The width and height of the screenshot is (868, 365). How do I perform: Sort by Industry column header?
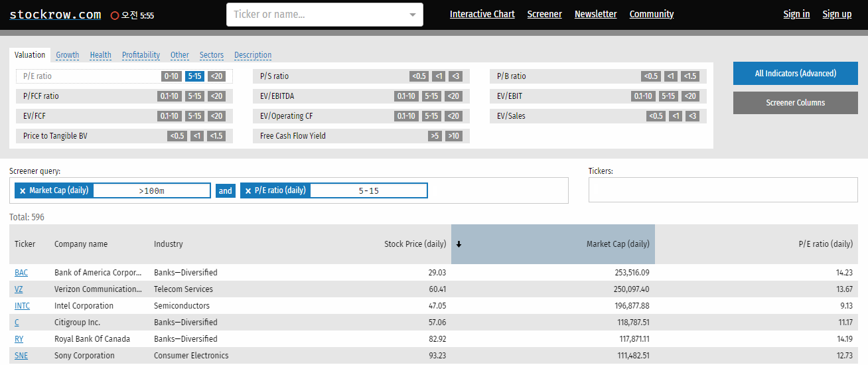coord(169,244)
